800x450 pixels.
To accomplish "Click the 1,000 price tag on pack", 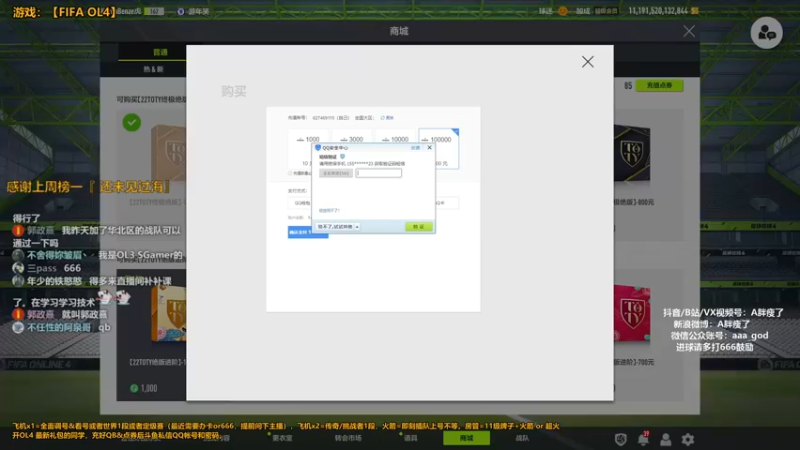I will click(x=143, y=388).
